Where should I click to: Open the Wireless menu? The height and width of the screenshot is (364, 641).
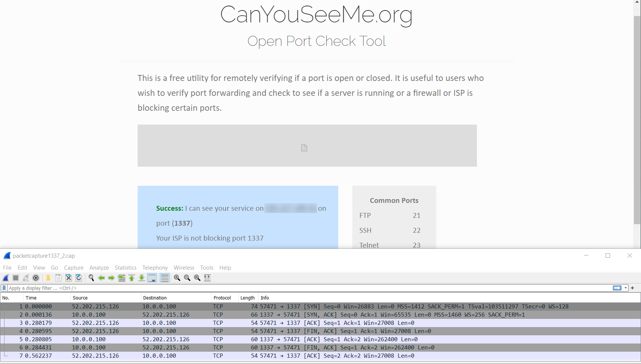184,268
